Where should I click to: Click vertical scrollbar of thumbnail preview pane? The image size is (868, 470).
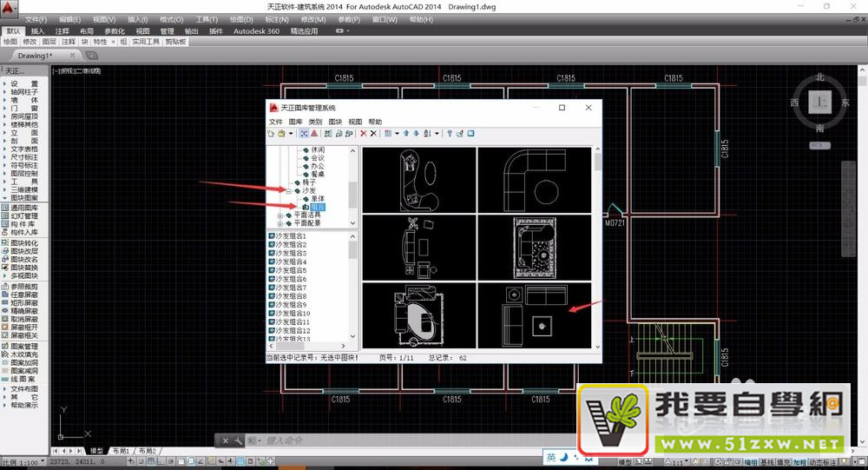click(597, 248)
